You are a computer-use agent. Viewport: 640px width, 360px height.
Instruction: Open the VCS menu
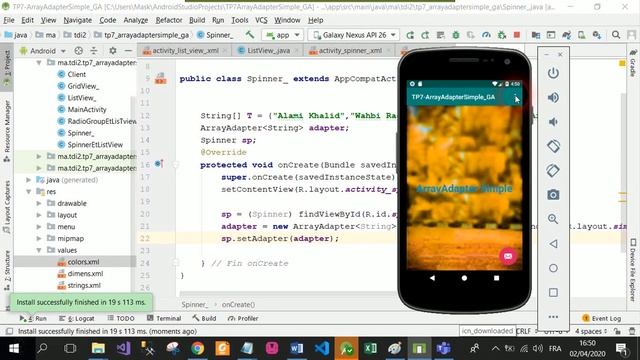(261, 20)
